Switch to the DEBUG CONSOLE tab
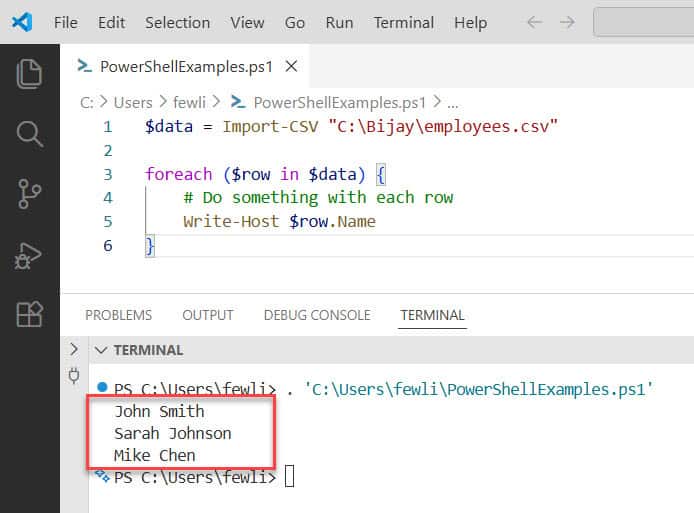Viewport: 694px width, 513px height. [317, 315]
